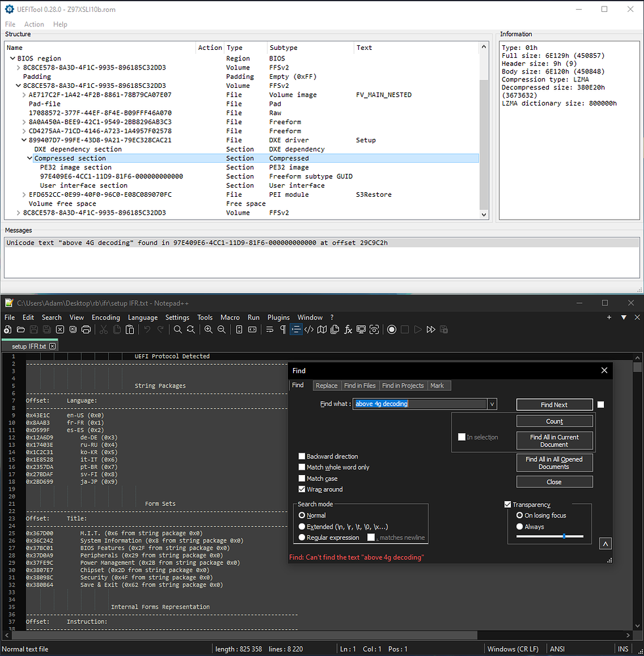Enable Match whole word only checkbox
This screenshot has width=644, height=656.
coord(302,467)
